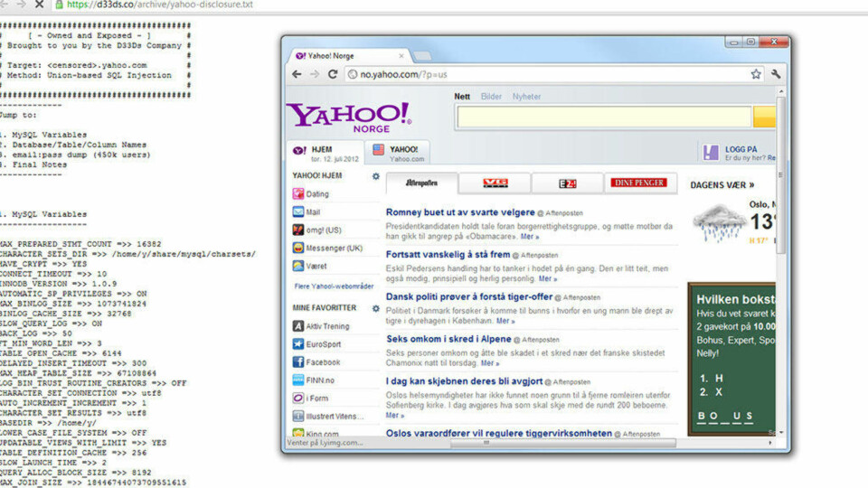Click the yellow search button
This screenshot has height=488, width=868.
[x=765, y=117]
